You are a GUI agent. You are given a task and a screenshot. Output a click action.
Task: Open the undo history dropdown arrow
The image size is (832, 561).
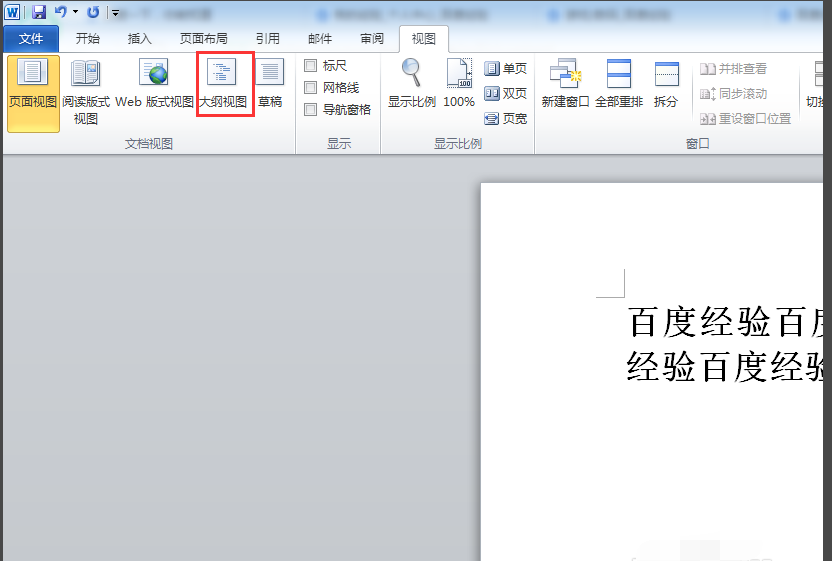click(x=75, y=12)
